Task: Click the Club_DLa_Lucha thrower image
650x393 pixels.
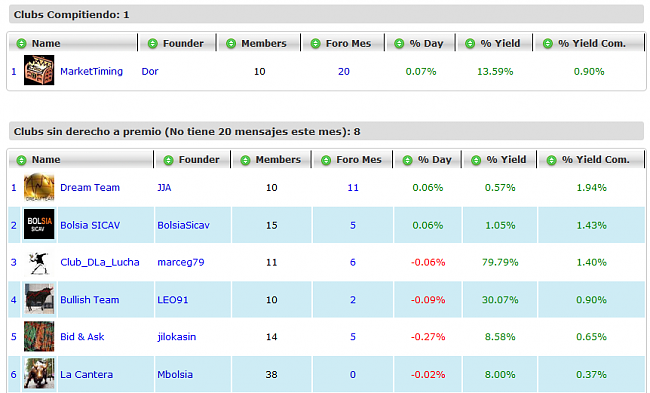Action: [39, 262]
